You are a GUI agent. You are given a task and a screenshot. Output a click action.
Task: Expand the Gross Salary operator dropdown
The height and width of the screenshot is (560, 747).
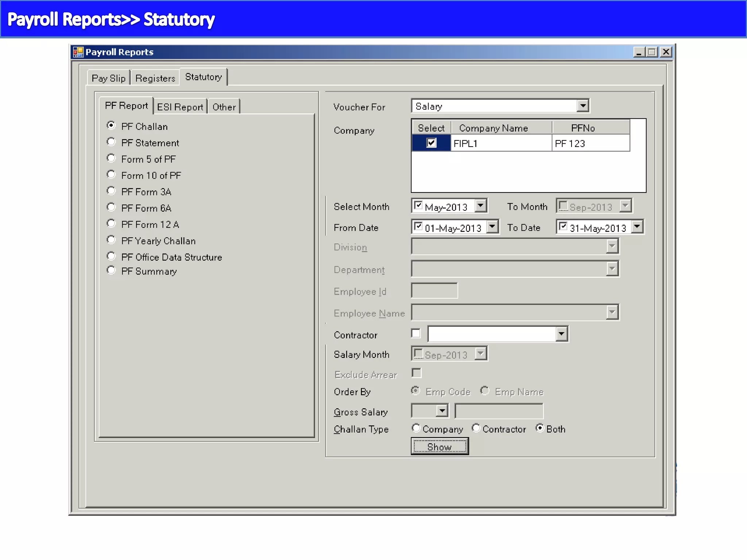tap(442, 411)
